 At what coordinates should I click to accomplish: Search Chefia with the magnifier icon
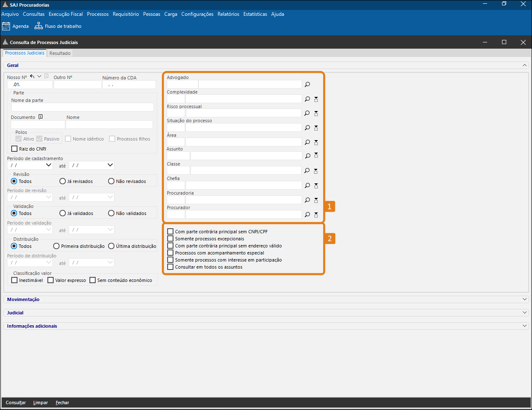[307, 185]
